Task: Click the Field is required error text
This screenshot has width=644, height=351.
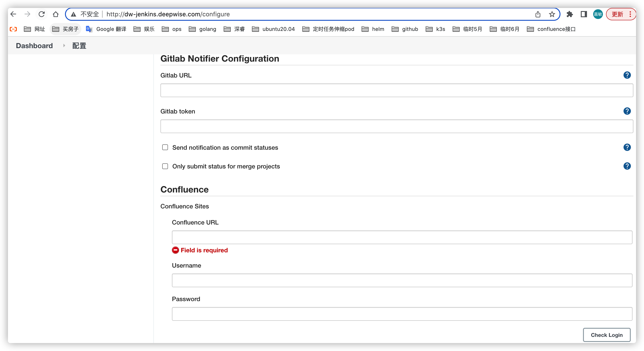Action: coord(204,250)
